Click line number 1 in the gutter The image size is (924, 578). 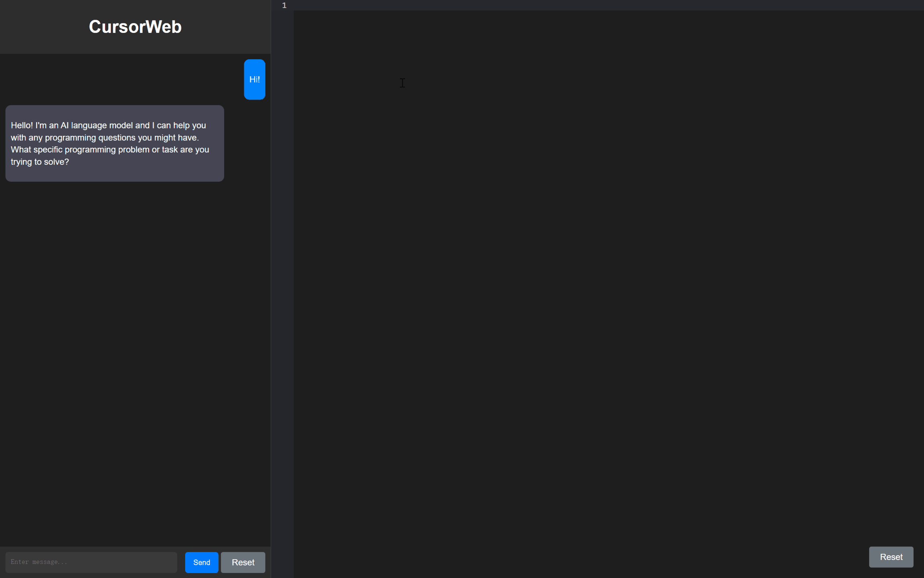tap(284, 5)
